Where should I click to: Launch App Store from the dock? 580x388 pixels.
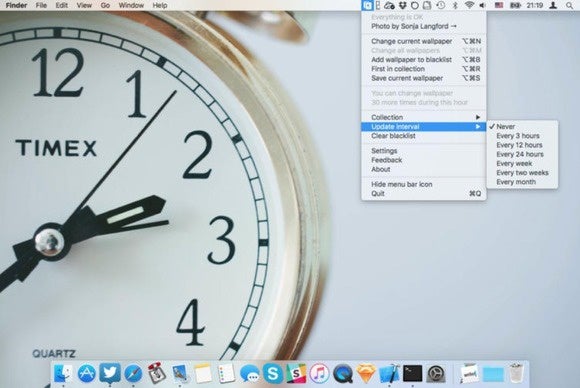click(87, 373)
